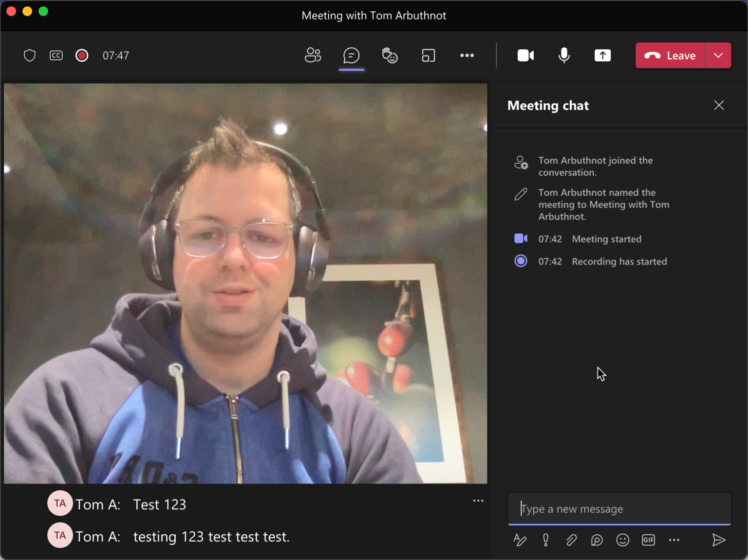Attach a file to your chat message
The height and width of the screenshot is (560, 748).
click(x=571, y=540)
